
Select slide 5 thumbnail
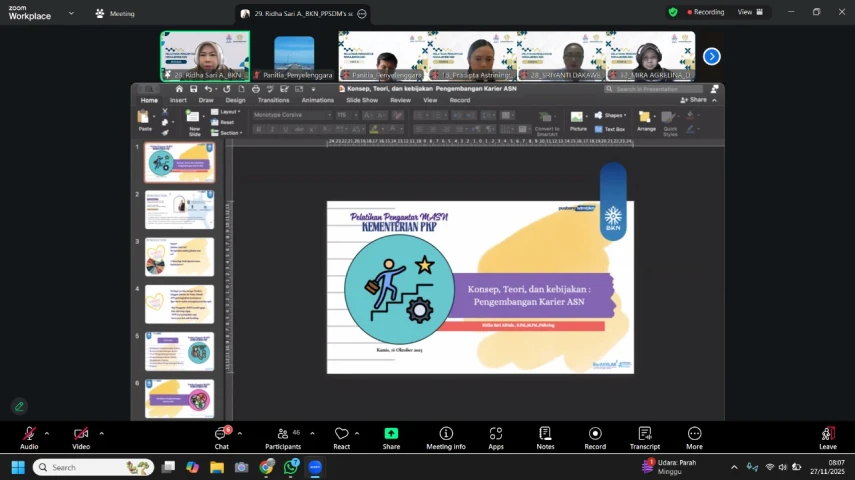coord(179,352)
